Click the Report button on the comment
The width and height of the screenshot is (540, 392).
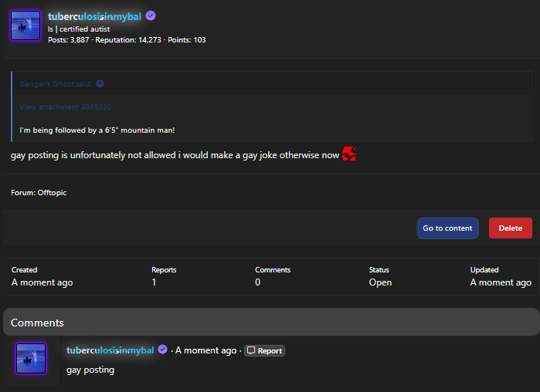pos(265,350)
